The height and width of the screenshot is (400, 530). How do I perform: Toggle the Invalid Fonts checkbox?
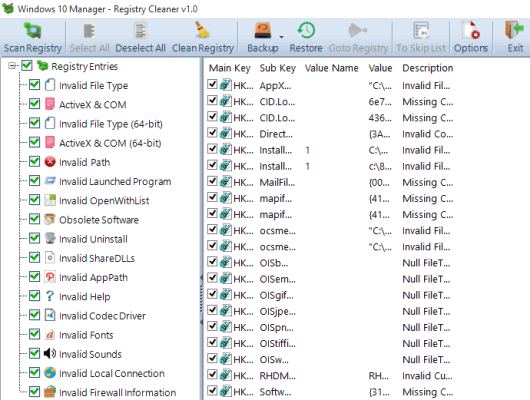coord(34,334)
